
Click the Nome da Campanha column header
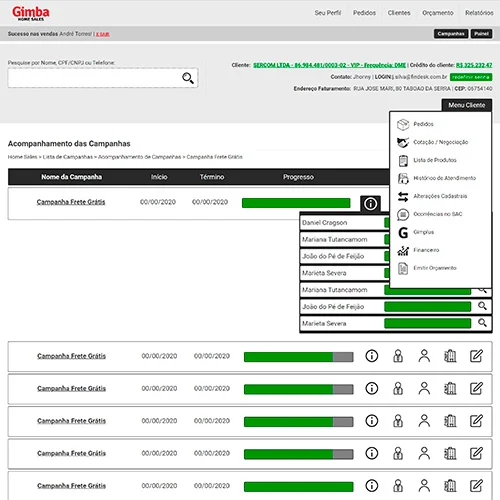(x=71, y=177)
